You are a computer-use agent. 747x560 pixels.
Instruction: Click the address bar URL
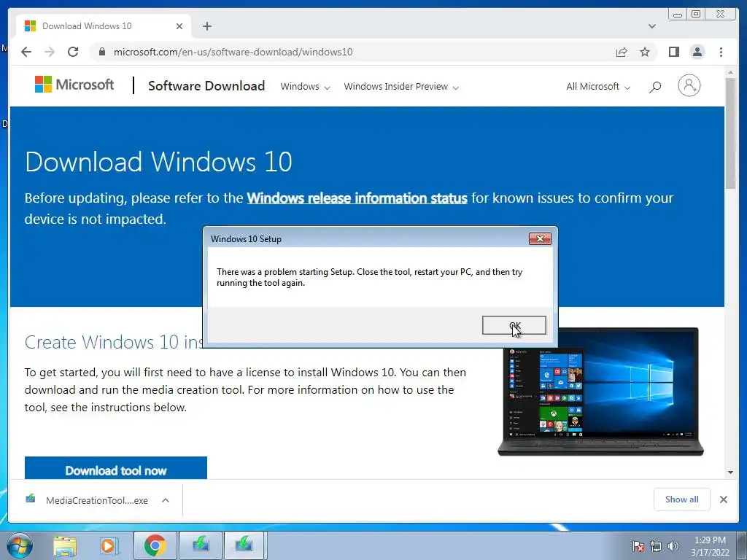coord(233,52)
